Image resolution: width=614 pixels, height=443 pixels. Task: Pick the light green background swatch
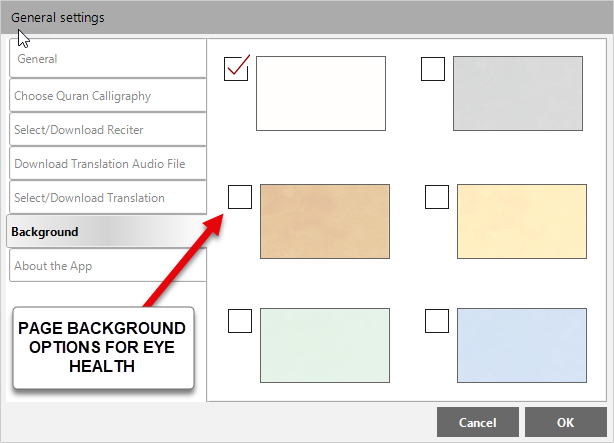coord(325,345)
